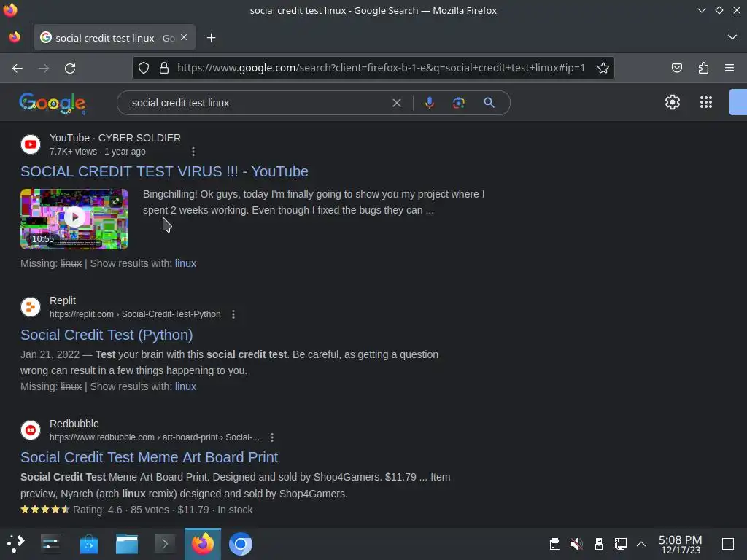Screen dimensions: 747x560
Task: Clear the search box with the X icon
Action: pos(396,103)
